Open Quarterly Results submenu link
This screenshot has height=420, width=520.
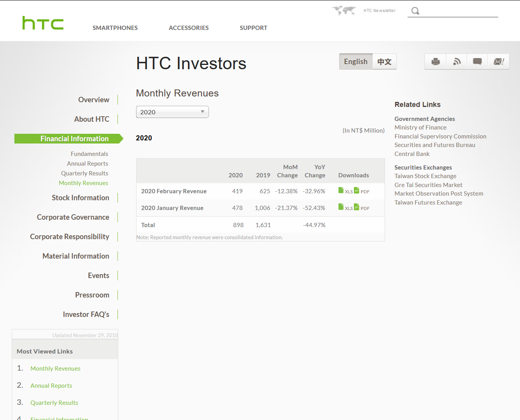click(x=84, y=173)
